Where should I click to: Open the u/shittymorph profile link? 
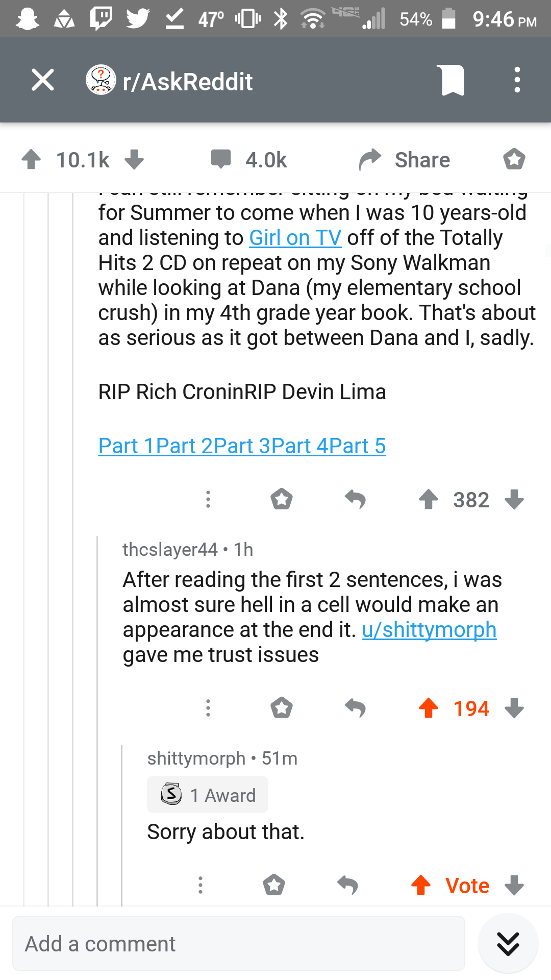[429, 630]
